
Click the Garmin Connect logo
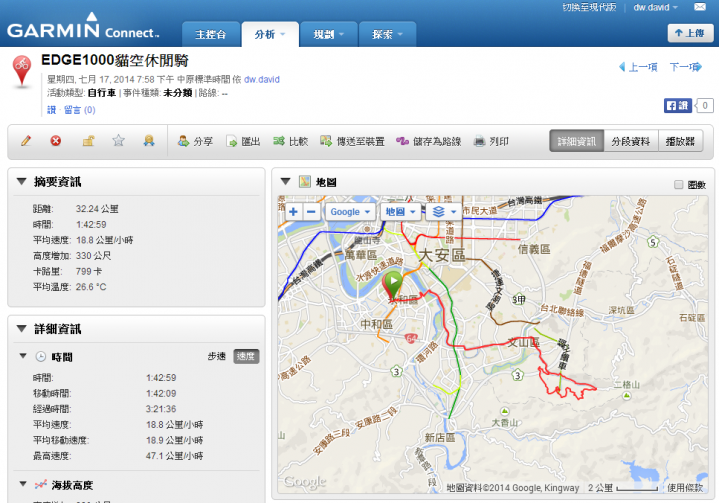coord(83,27)
